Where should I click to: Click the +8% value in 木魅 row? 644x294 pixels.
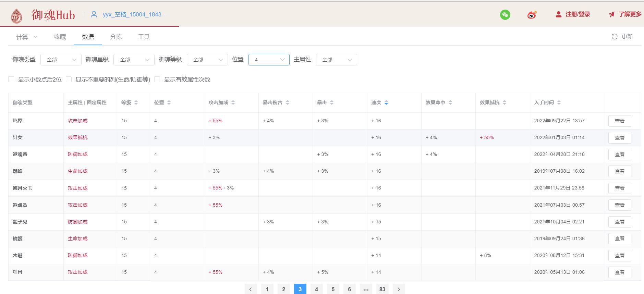coord(486,255)
